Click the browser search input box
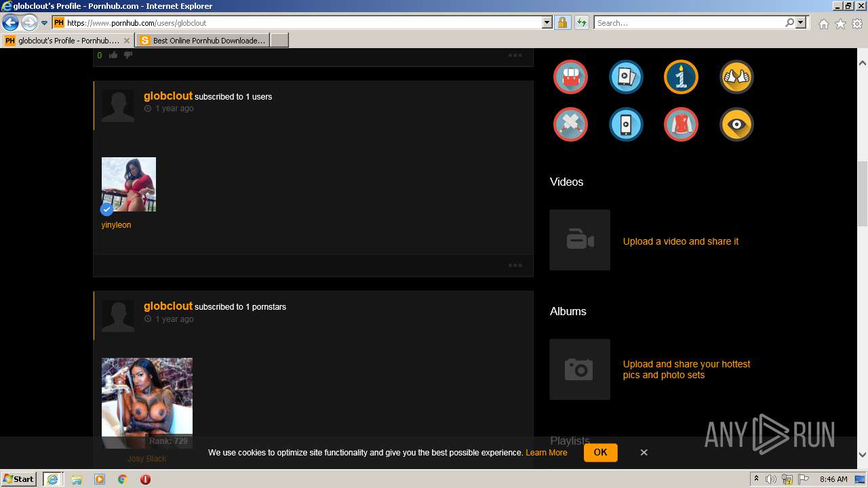Image resolution: width=868 pixels, height=488 pixels. (688, 22)
